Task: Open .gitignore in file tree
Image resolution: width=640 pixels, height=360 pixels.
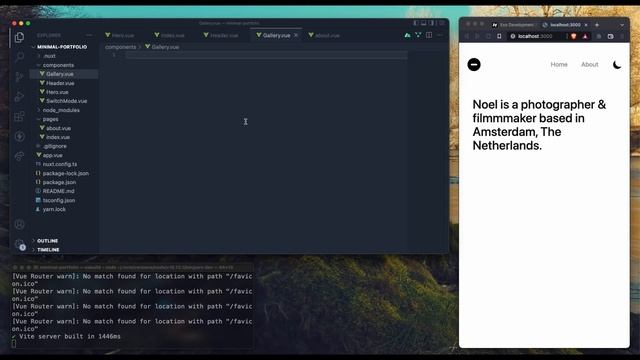Action: click(x=55, y=146)
